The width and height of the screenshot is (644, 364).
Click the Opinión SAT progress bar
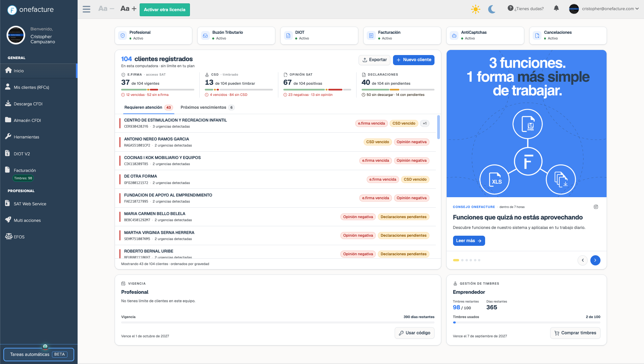(317, 89)
